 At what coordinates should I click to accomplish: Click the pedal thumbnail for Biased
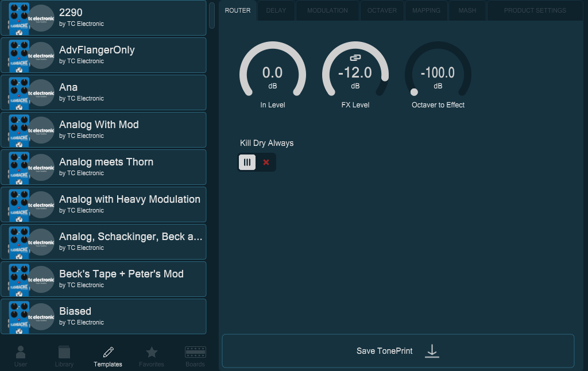[x=19, y=317]
